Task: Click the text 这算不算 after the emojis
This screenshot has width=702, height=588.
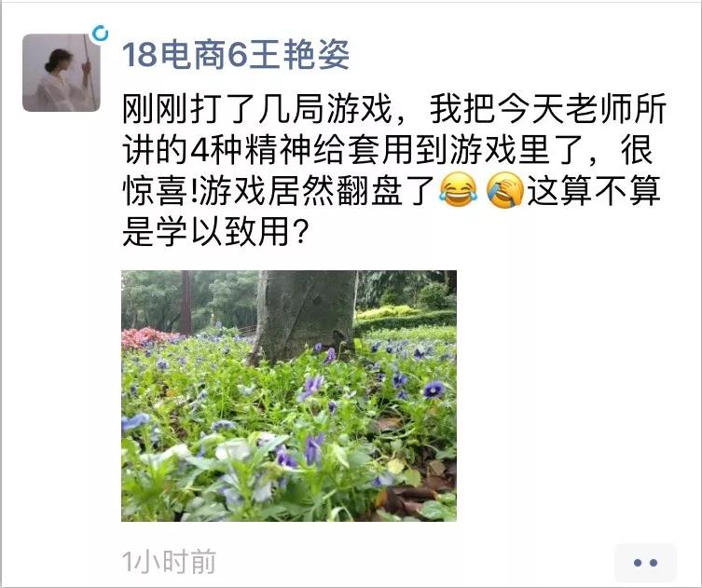Action: pyautogui.click(x=593, y=190)
